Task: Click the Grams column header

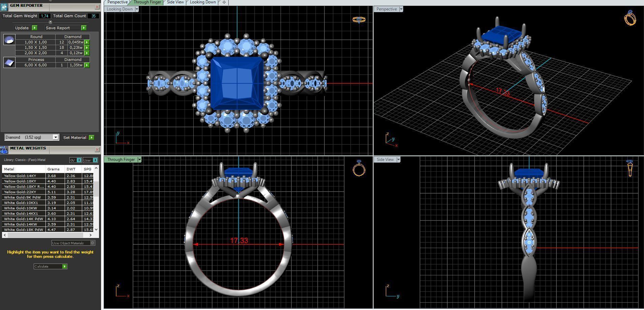Action: click(55, 169)
